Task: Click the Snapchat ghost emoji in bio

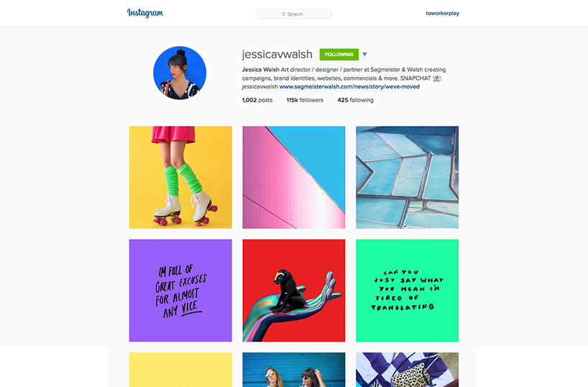Action: [436, 78]
